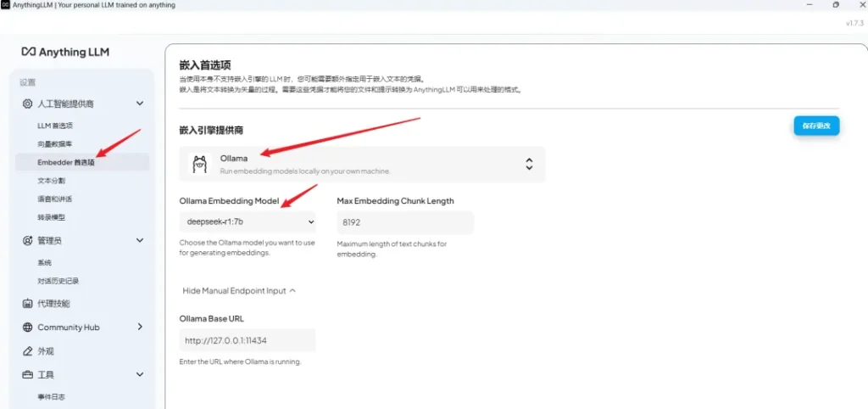868x409 pixels.
Task: Open LLM 首选项 in the sidebar
Action: [55, 126]
